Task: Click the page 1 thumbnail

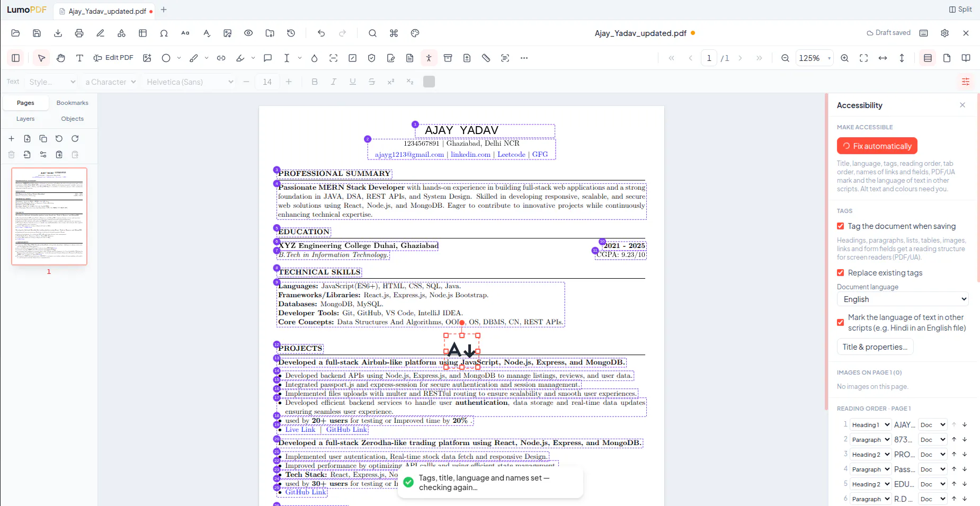Action: [x=49, y=216]
